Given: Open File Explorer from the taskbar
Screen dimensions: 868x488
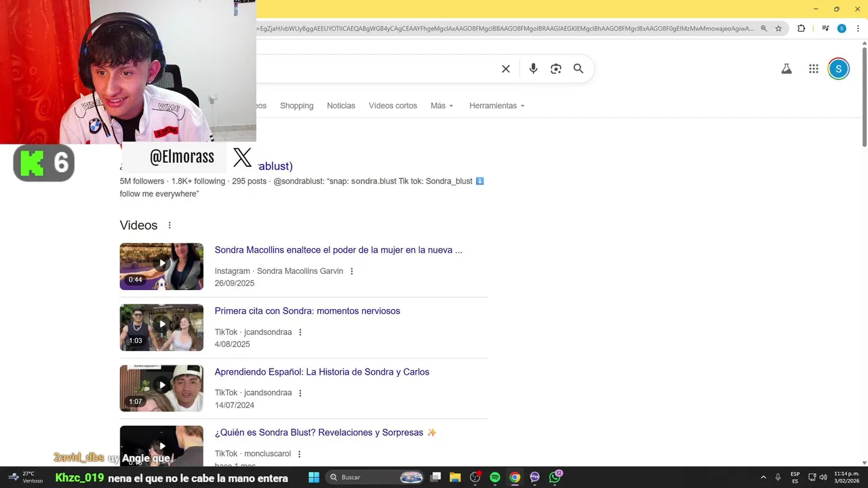Looking at the screenshot, I should pyautogui.click(x=455, y=477).
